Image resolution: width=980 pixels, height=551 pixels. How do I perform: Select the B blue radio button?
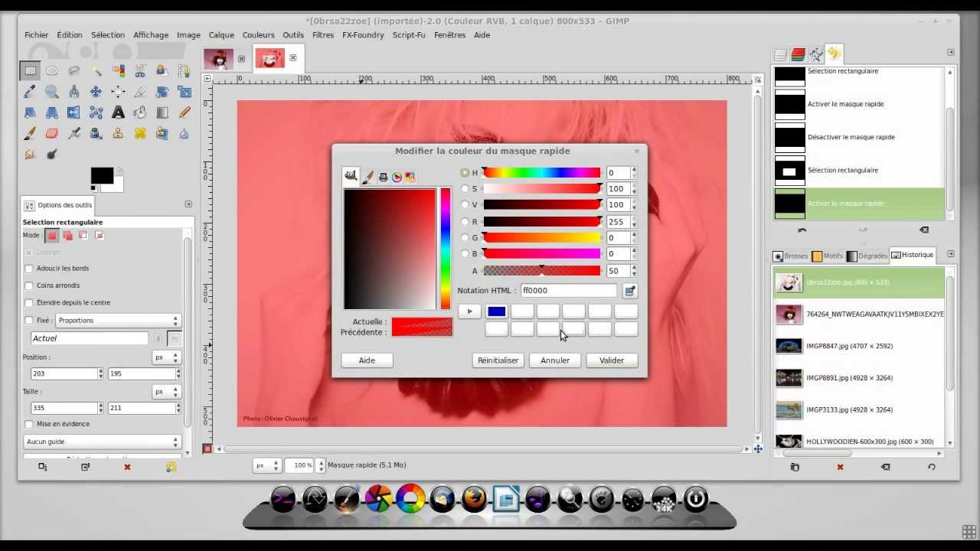(465, 254)
